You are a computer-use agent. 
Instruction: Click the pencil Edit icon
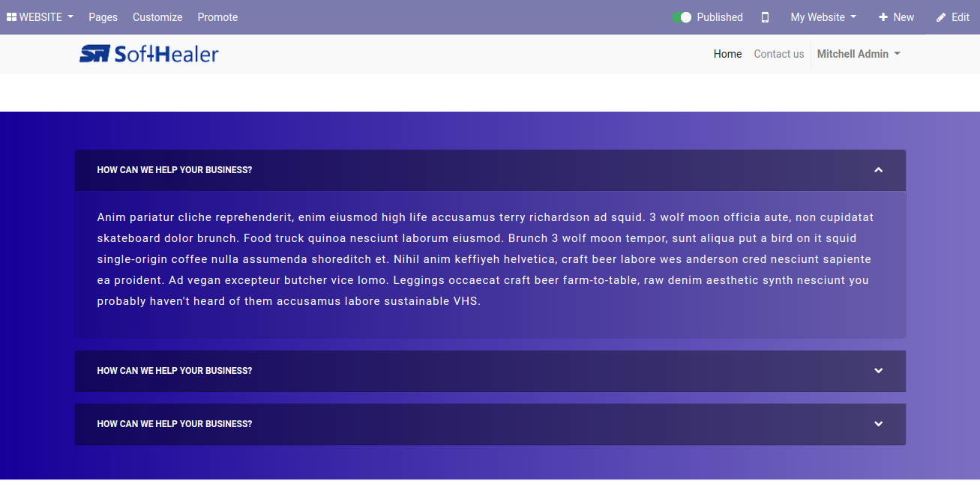pos(941,17)
